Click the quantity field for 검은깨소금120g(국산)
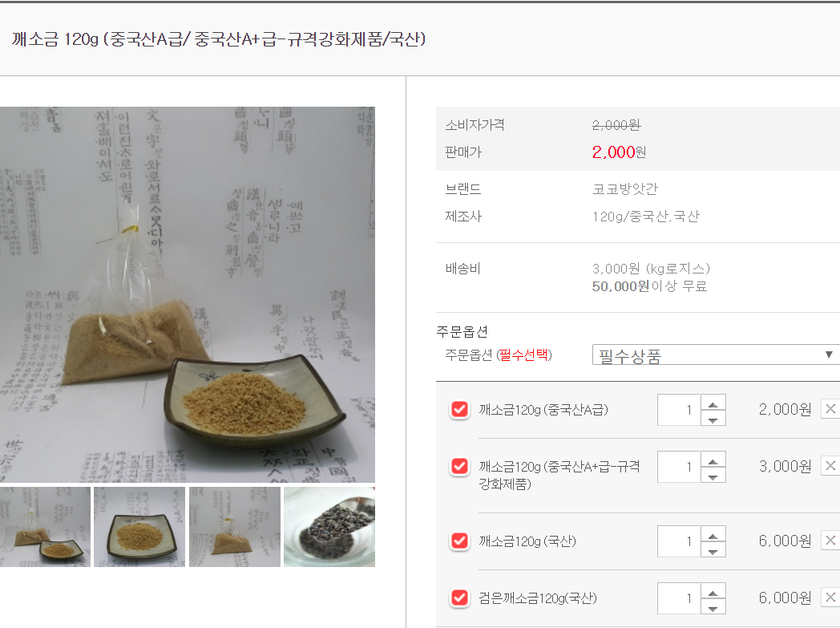Screen dimensions: 840x628 [679, 598]
